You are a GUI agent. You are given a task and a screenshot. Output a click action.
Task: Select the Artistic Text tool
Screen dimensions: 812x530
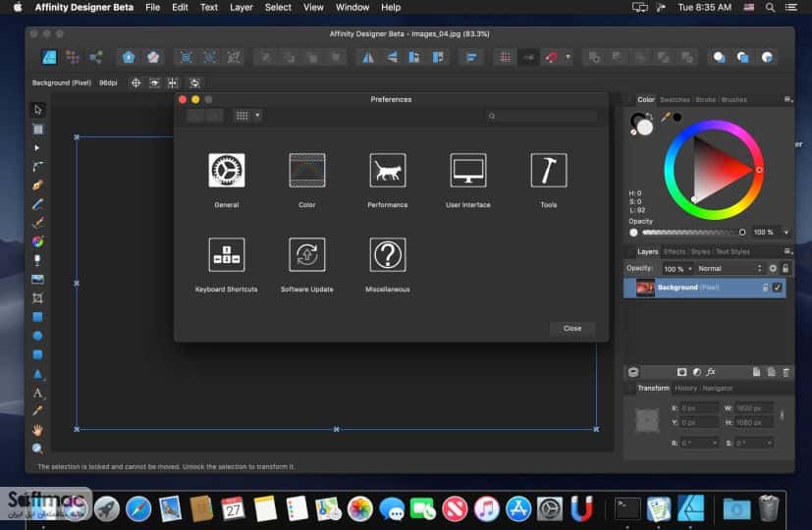coord(38,393)
